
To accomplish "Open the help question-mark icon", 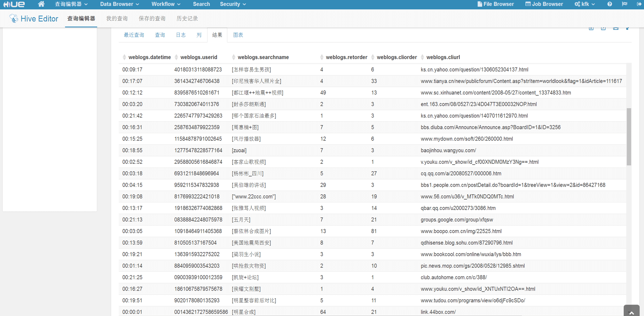I will (610, 4).
